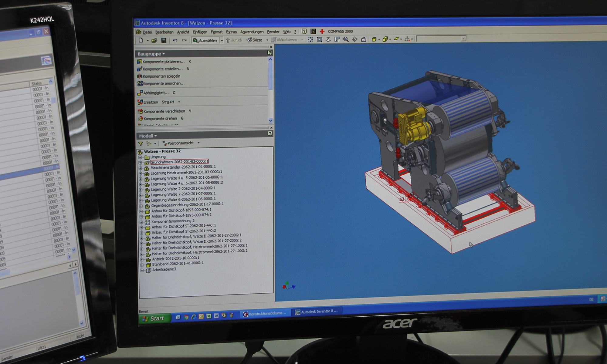Viewport: 607px width, 364px height.
Task: Open the help question mark toolbar icon
Action: click(304, 31)
